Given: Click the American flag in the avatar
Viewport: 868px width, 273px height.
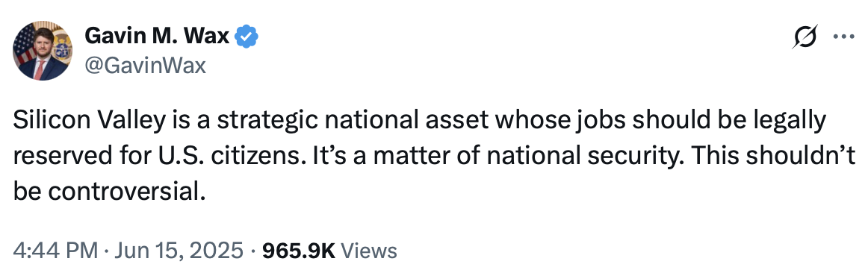Looking at the screenshot, I should pyautogui.click(x=23, y=43).
